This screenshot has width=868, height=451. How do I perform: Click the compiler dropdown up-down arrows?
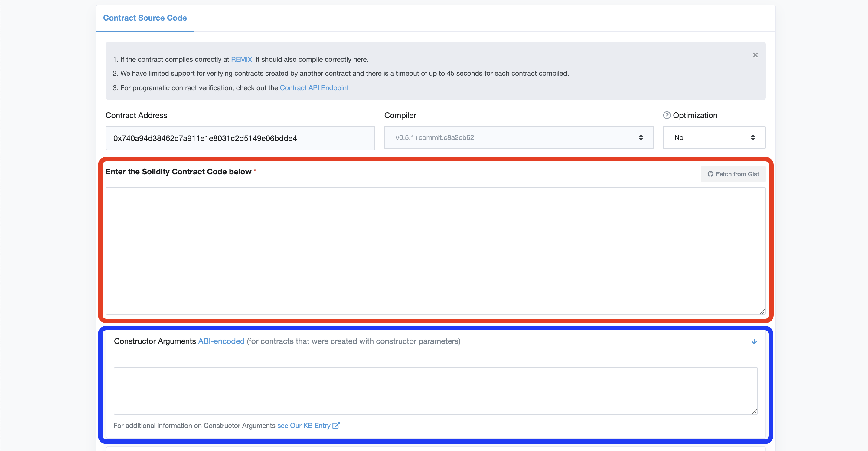pyautogui.click(x=641, y=138)
